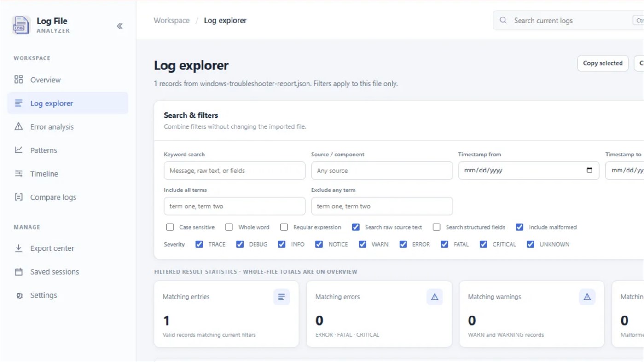Viewport: 644px width, 362px height.
Task: Uncheck the ERROR severity checkbox
Action: point(403,244)
